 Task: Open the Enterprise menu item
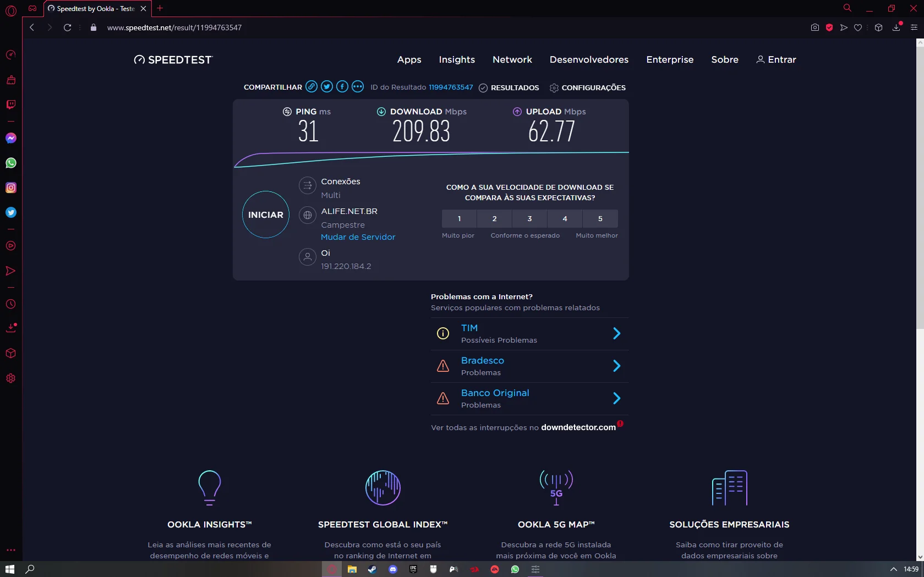tap(670, 59)
